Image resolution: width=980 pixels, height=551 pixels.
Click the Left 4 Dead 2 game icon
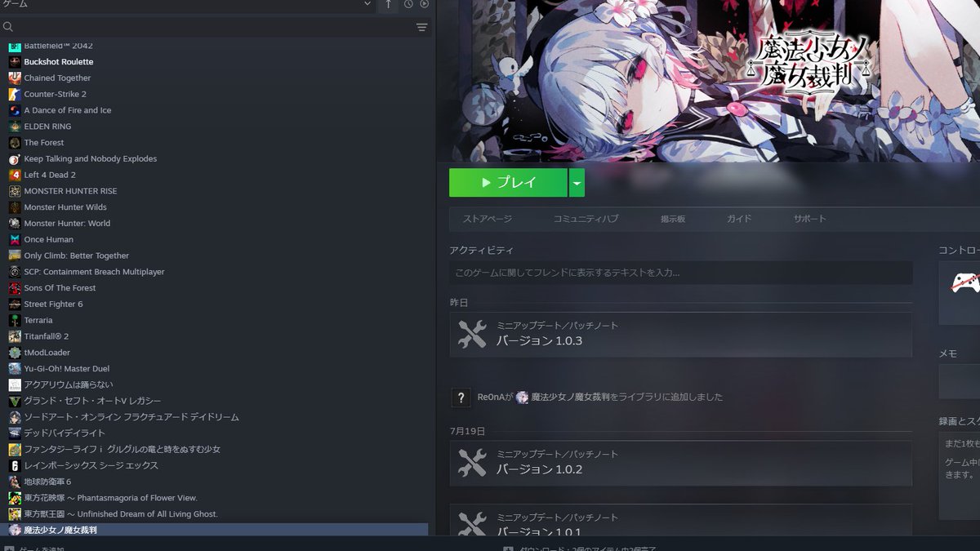pos(15,175)
